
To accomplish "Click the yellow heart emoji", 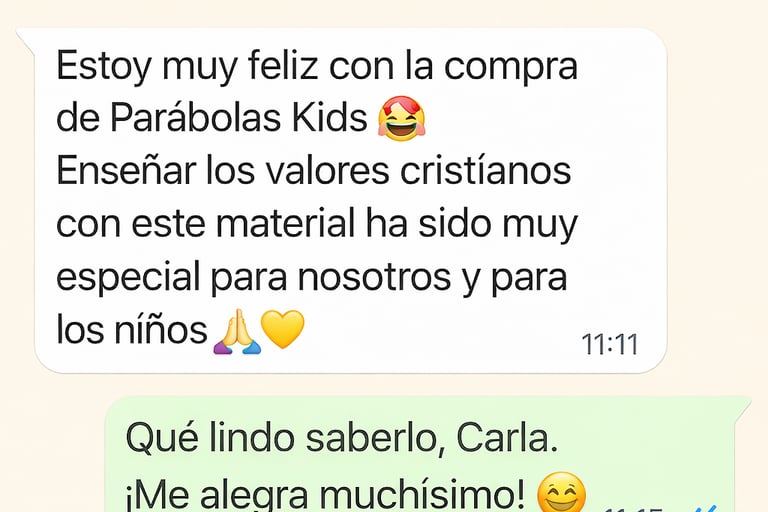I will [283, 329].
